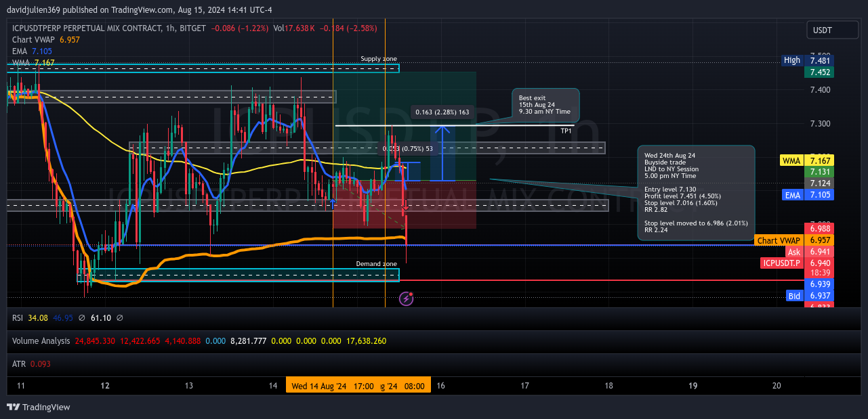Click the Bid price label
The height and width of the screenshot is (419, 868).
[x=794, y=296]
